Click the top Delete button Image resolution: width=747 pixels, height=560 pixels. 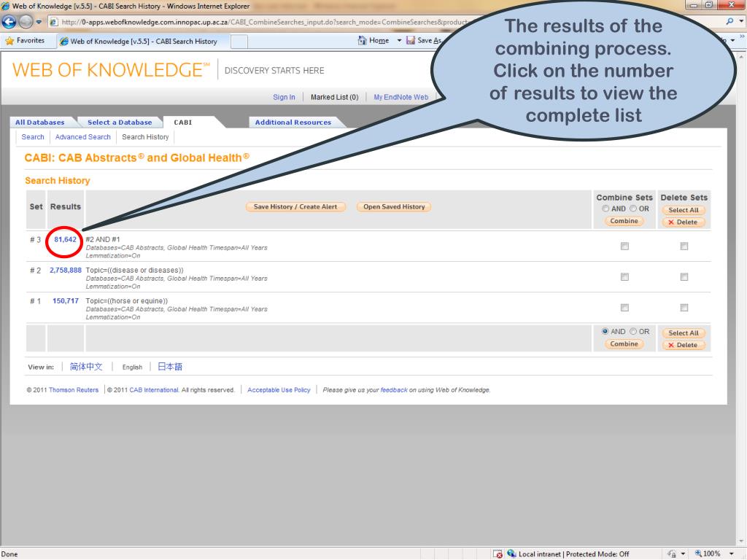(x=684, y=222)
